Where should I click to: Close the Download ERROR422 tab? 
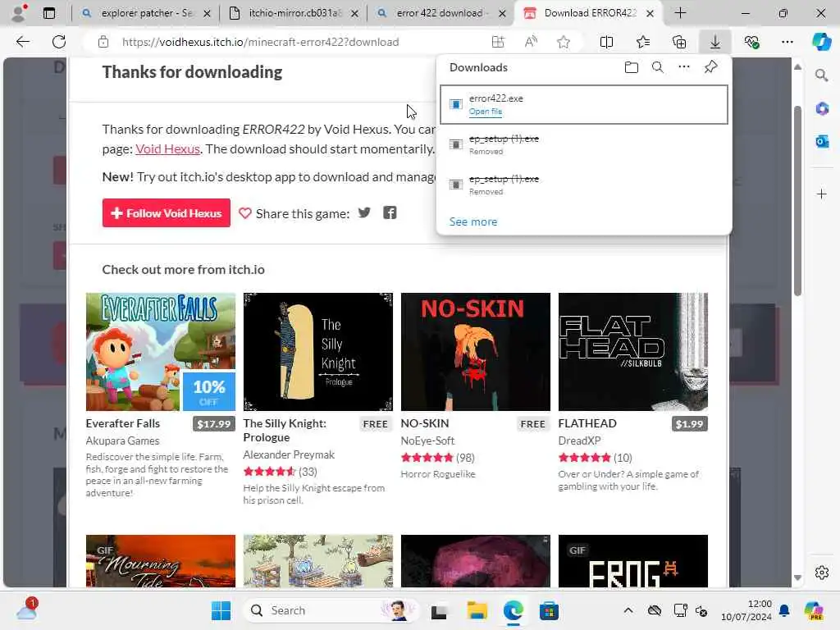pos(650,13)
